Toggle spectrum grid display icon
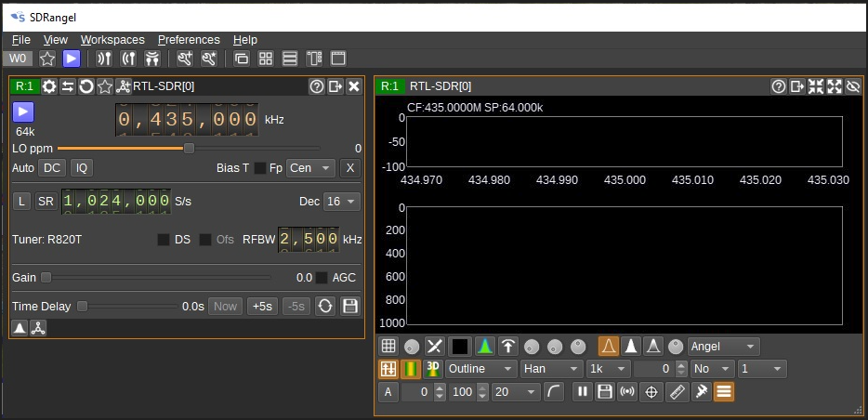The width and height of the screenshot is (868, 420). pyautogui.click(x=388, y=347)
